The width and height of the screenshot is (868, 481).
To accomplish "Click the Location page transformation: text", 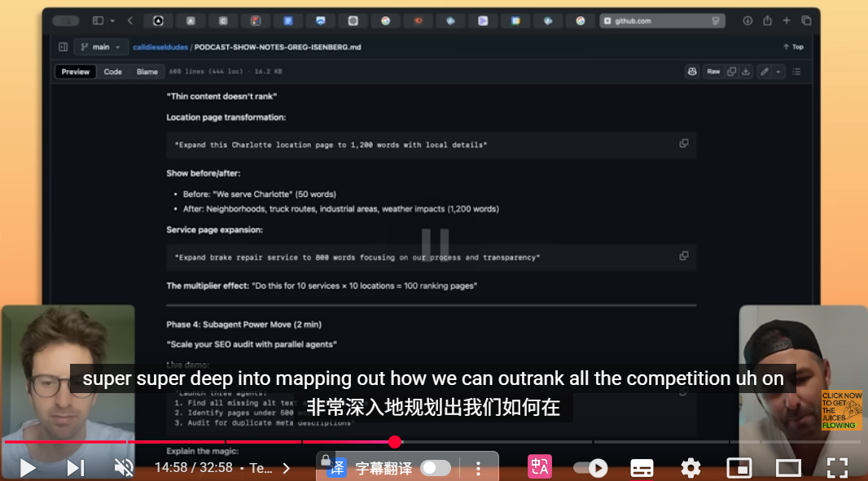I will 226,117.
